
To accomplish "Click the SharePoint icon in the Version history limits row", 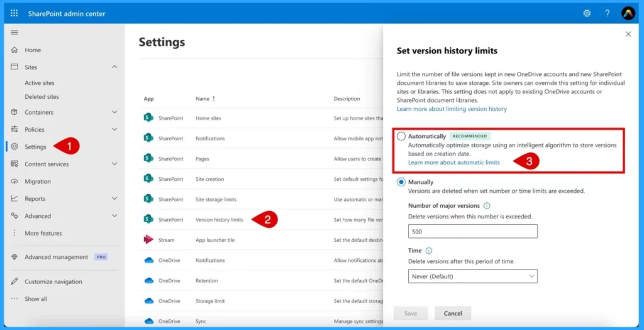I will tap(148, 219).
